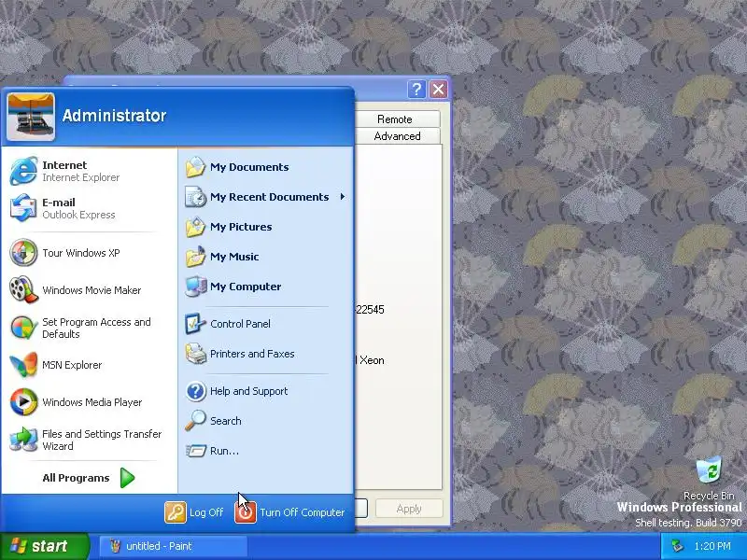Click the All Programs label
The width and height of the screenshot is (747, 560).
(76, 478)
